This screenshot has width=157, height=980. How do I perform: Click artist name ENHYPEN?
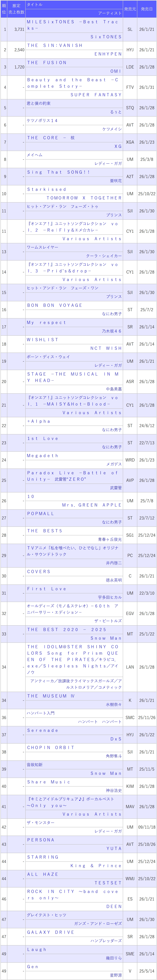tap(108, 54)
